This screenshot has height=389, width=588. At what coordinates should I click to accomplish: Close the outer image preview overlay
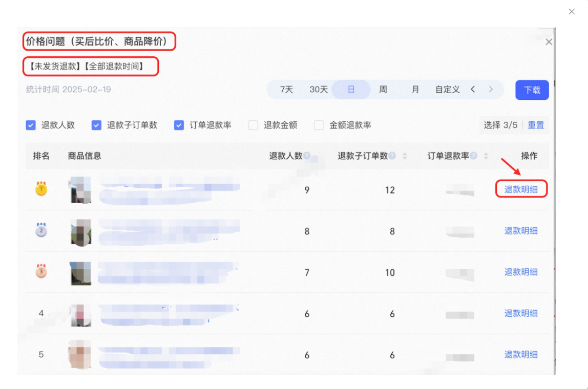tap(572, 12)
